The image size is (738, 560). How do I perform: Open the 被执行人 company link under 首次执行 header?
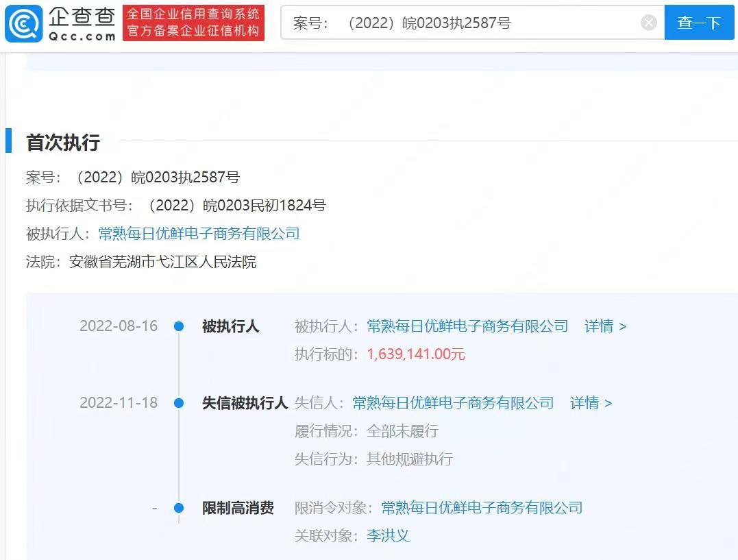(199, 234)
